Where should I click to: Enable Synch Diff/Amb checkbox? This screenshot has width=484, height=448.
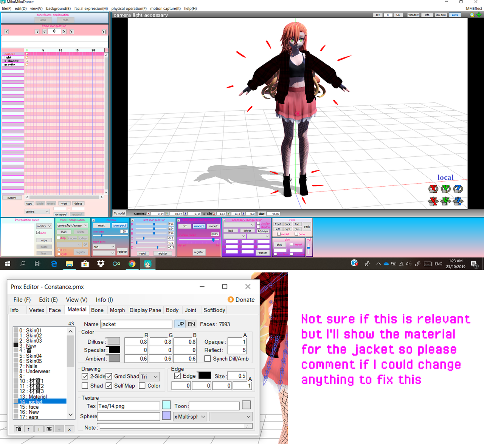pyautogui.click(x=208, y=358)
